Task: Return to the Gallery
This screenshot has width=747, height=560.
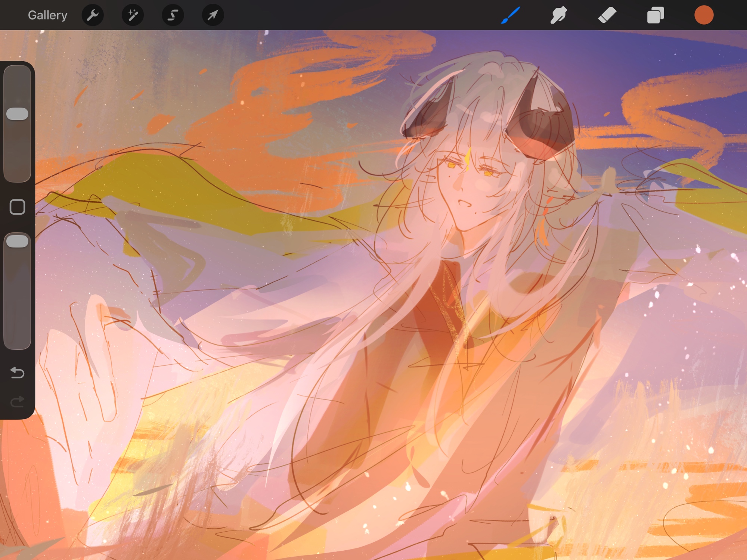Action: [x=47, y=15]
